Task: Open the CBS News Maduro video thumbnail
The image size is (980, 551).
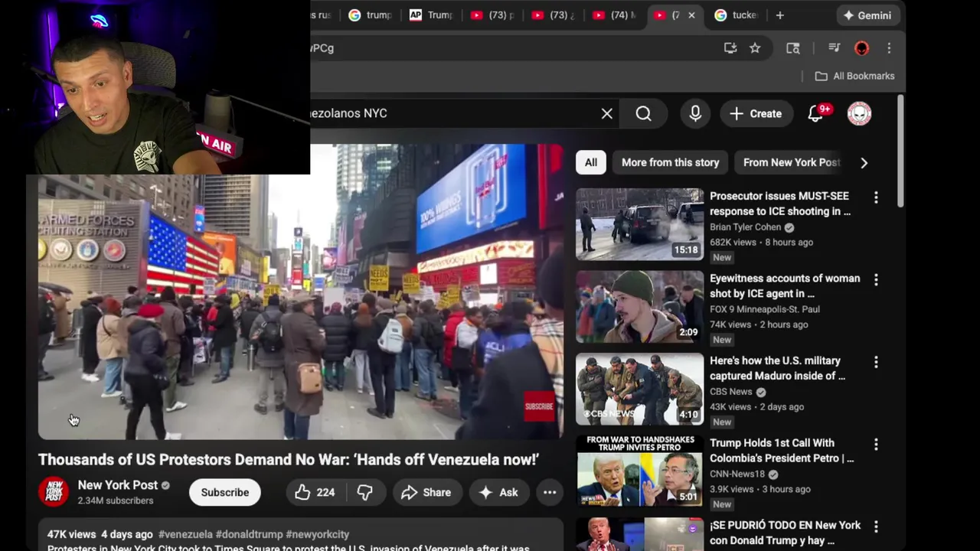Action: pyautogui.click(x=639, y=389)
